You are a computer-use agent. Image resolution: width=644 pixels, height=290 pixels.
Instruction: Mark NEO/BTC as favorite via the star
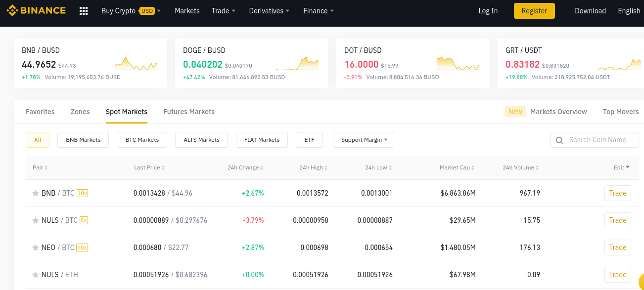pyautogui.click(x=35, y=247)
